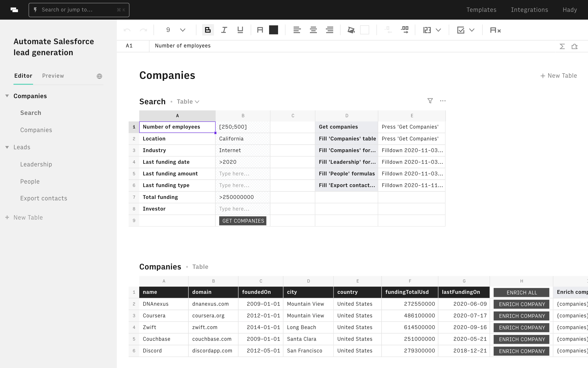Focus the Search or jump to field
The width and height of the screenshot is (588, 368).
(79, 10)
